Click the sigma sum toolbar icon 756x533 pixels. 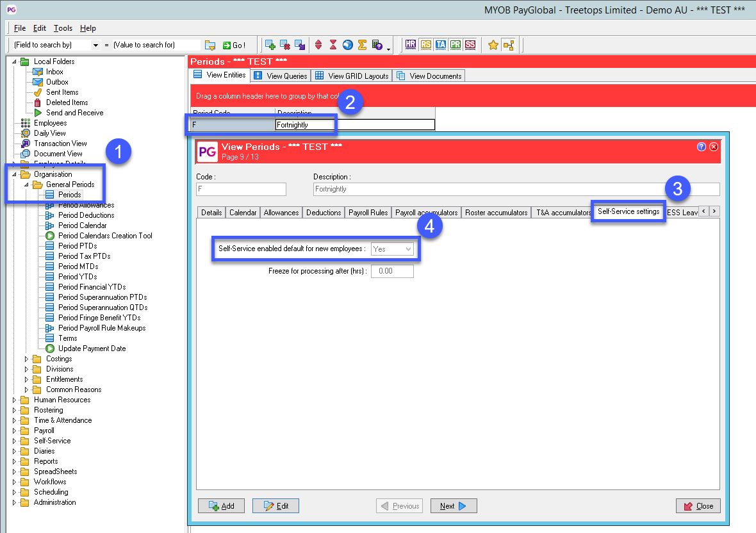click(362, 45)
